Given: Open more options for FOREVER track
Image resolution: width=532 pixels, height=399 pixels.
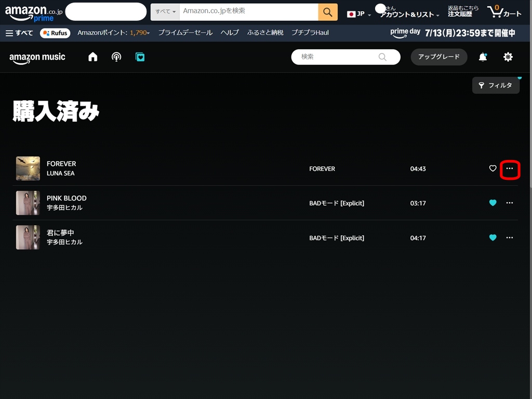Looking at the screenshot, I should click(x=510, y=169).
